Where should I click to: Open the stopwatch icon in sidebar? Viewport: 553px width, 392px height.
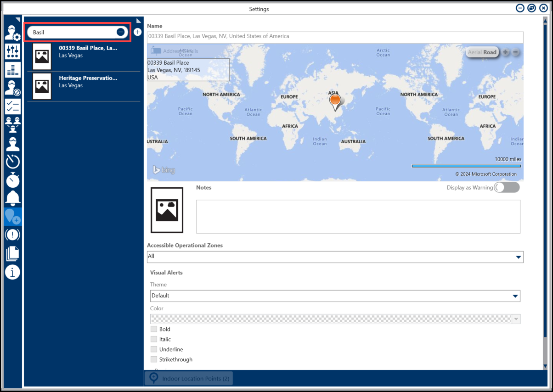pos(12,180)
